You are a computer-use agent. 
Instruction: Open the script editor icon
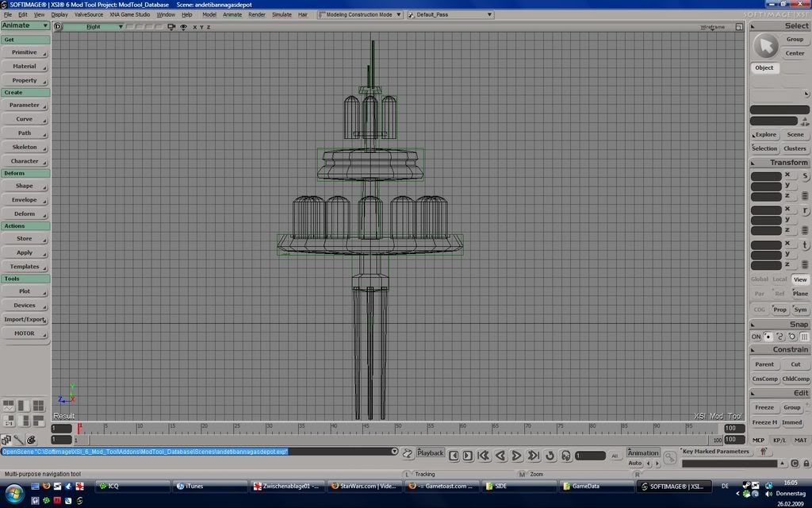point(408,454)
